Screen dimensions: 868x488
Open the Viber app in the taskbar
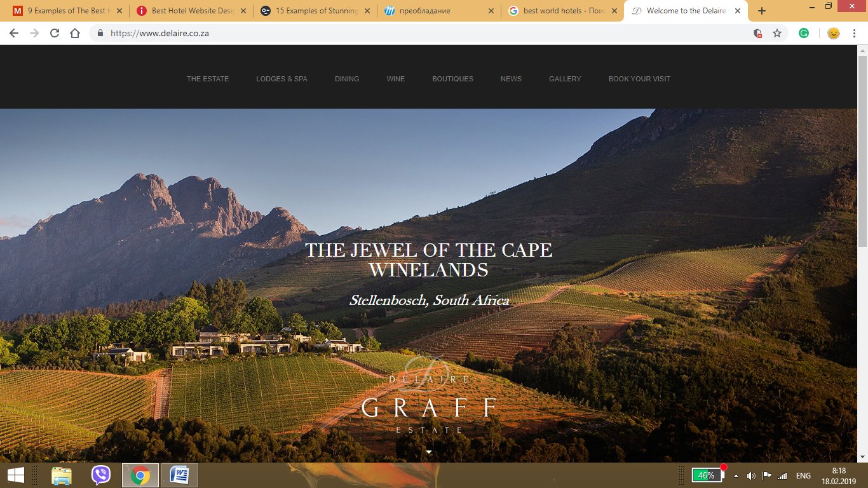(100, 475)
